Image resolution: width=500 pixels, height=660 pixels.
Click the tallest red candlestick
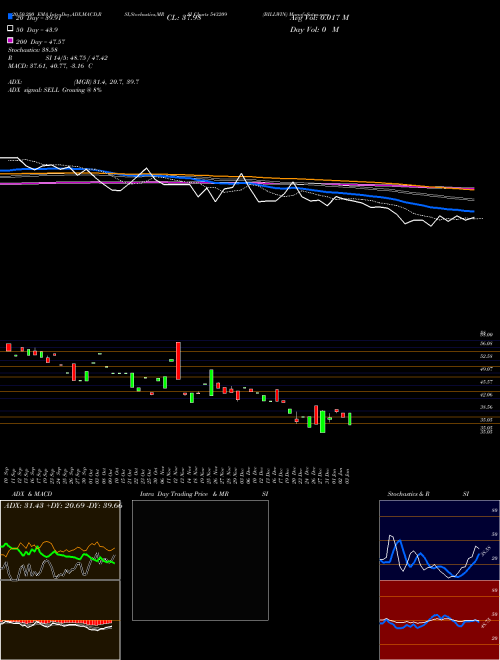[x=178, y=361]
